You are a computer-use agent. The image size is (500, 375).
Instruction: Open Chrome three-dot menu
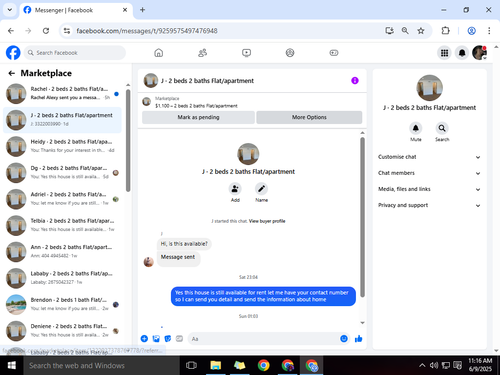click(489, 31)
